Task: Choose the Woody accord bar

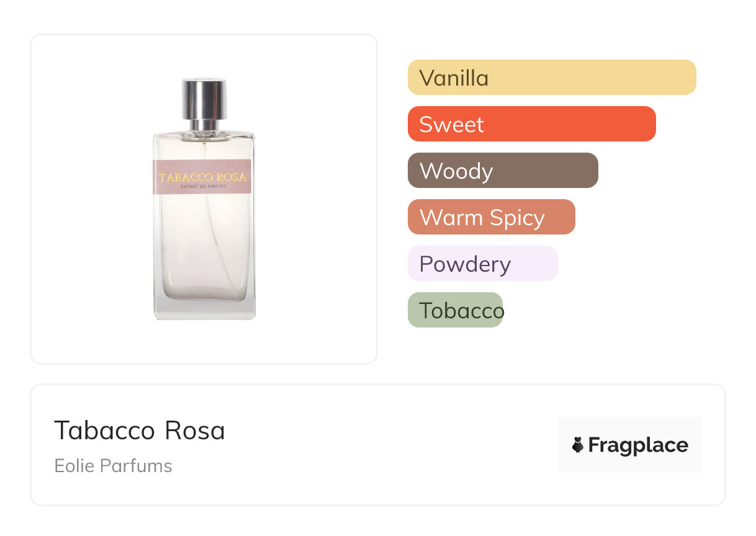Action: (x=502, y=171)
